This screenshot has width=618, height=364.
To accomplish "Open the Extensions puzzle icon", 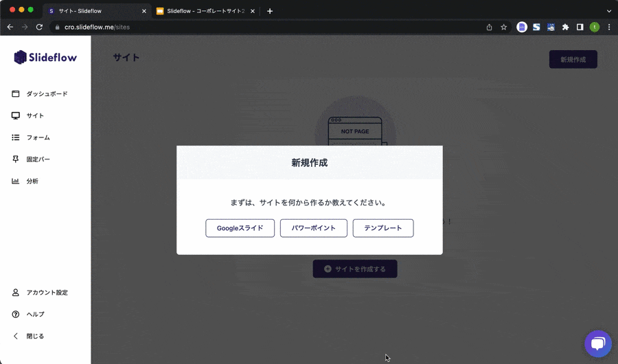I will click(x=566, y=27).
